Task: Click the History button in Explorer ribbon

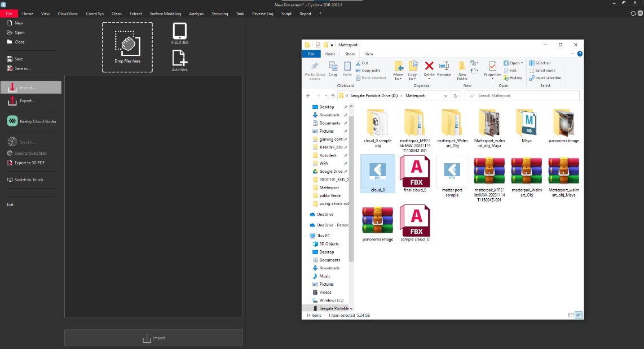Action: tap(513, 78)
